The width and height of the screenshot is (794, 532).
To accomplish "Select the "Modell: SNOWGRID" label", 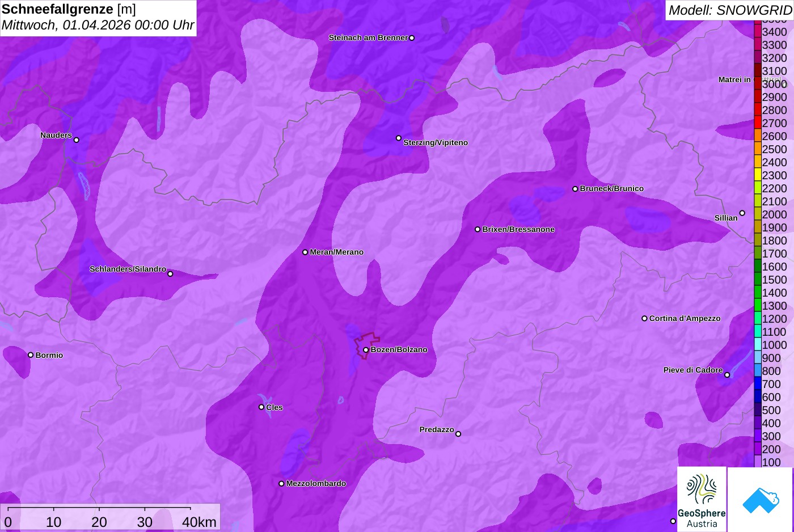I will click(x=730, y=10).
